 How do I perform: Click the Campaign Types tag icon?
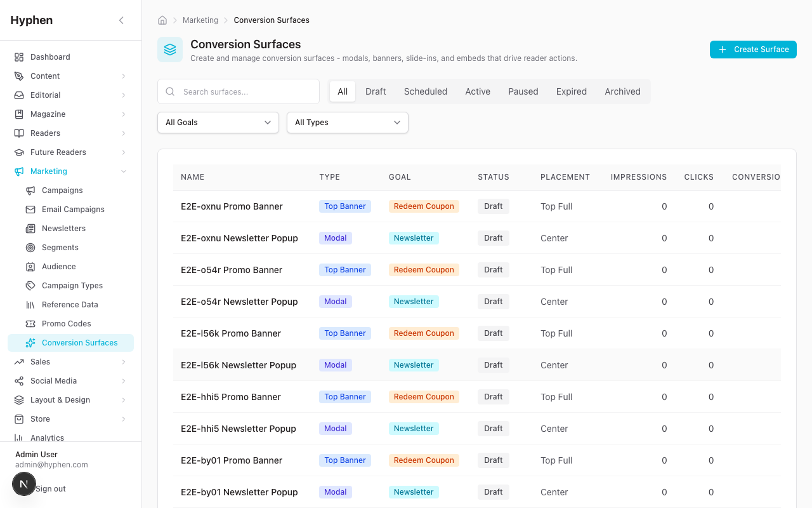[30, 286]
